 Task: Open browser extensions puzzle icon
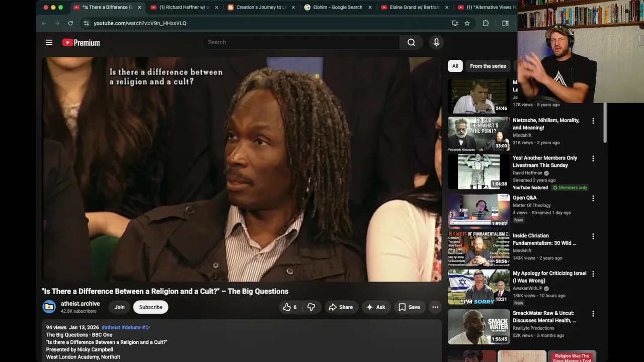coord(486,23)
